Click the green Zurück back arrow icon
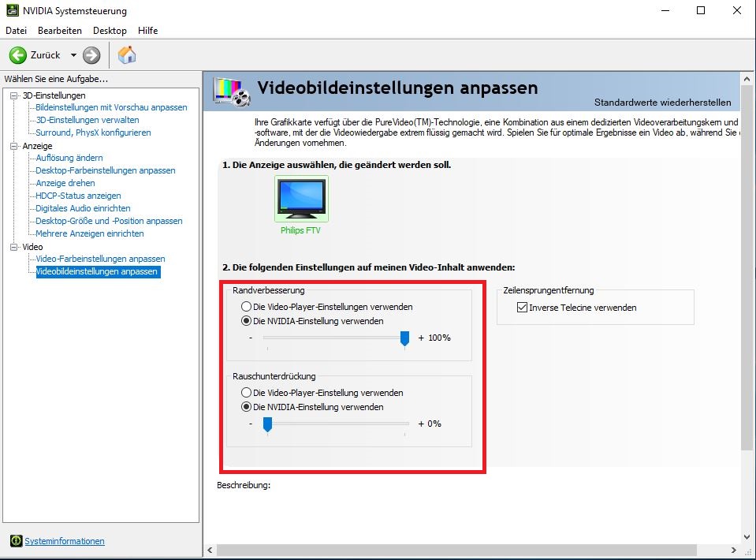Viewport: 756px width, 560px height. [18, 55]
